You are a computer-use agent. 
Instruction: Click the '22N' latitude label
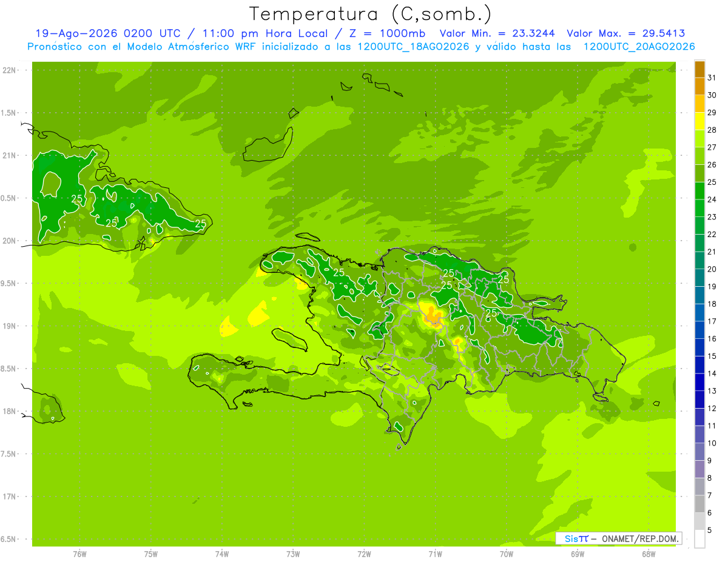(x=9, y=70)
